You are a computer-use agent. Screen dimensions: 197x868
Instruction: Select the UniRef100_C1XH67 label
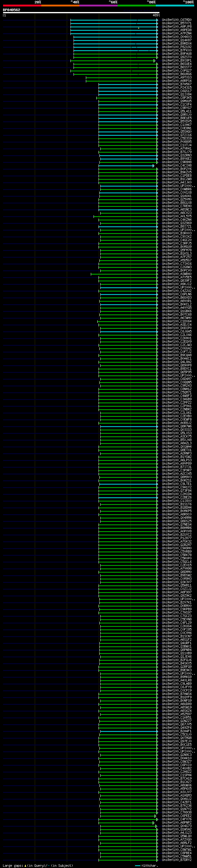pyautogui.click(x=176, y=125)
